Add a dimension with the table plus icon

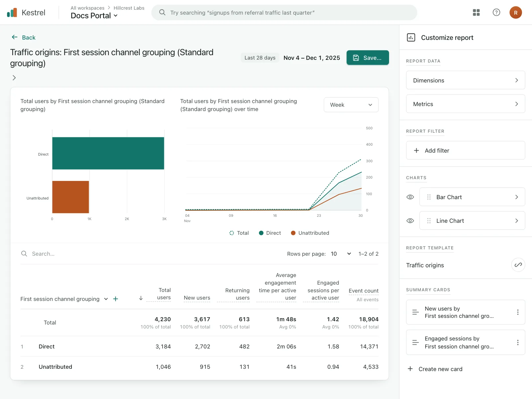[116, 299]
